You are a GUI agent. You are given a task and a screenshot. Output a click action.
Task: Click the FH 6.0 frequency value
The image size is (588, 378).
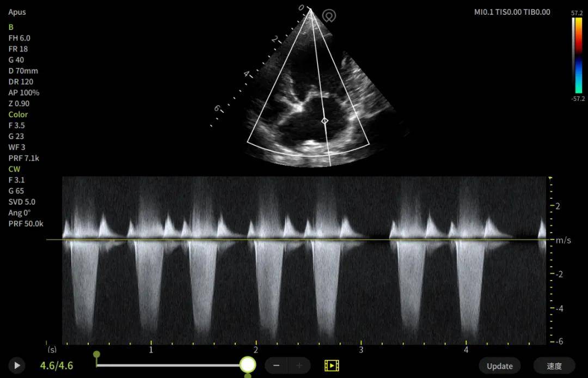click(x=20, y=38)
